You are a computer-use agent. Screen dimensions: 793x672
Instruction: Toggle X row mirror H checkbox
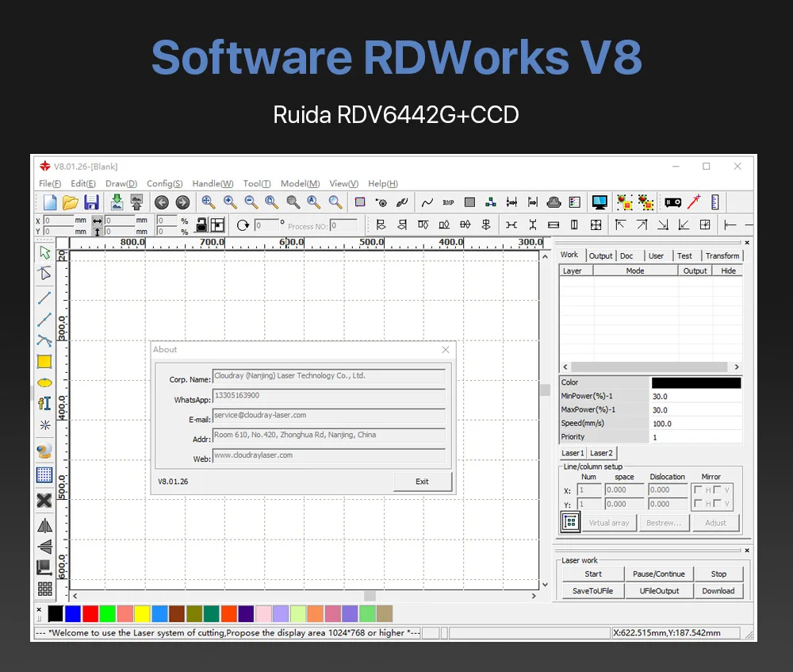[x=698, y=490]
